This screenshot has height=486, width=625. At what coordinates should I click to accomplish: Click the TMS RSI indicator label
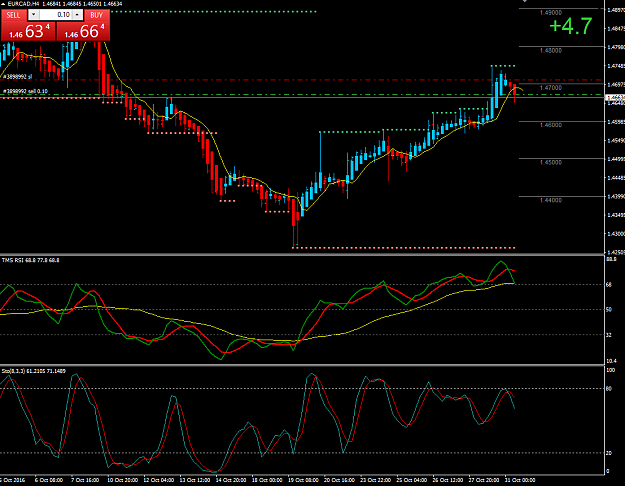[x=30, y=260]
